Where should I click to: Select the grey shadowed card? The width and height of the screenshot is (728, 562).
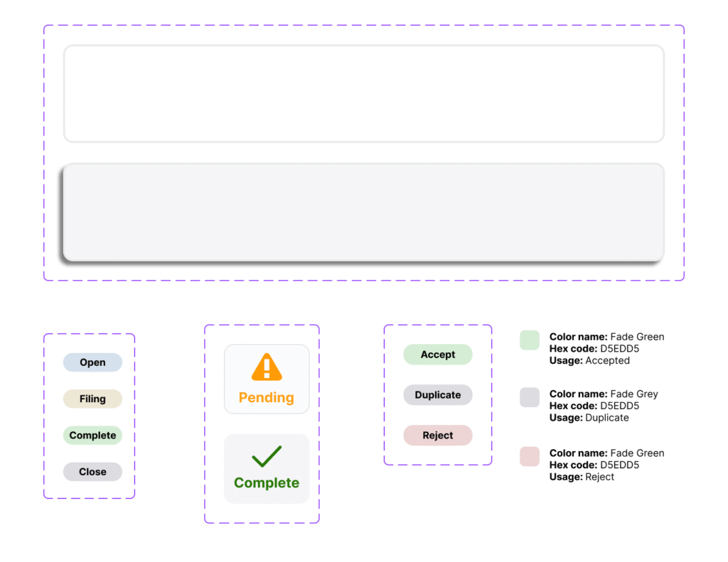point(363,212)
